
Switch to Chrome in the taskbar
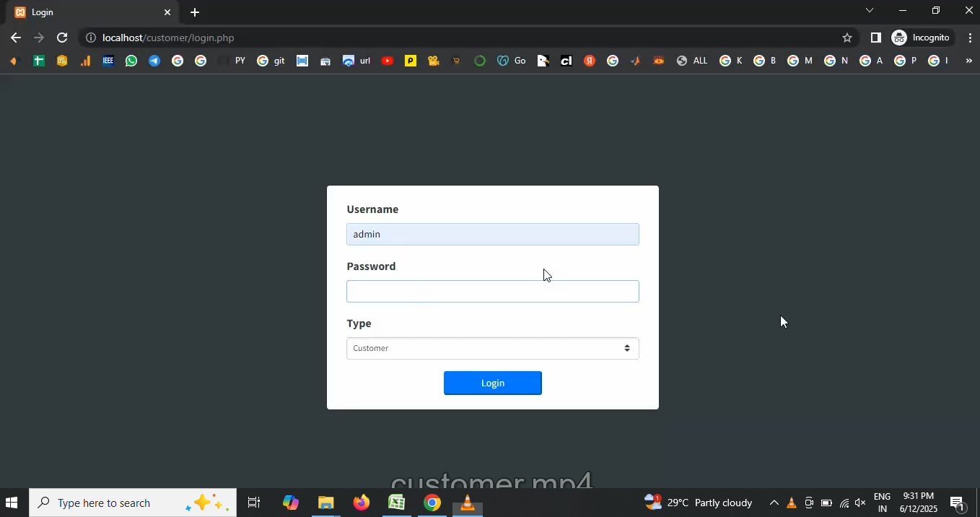432,503
